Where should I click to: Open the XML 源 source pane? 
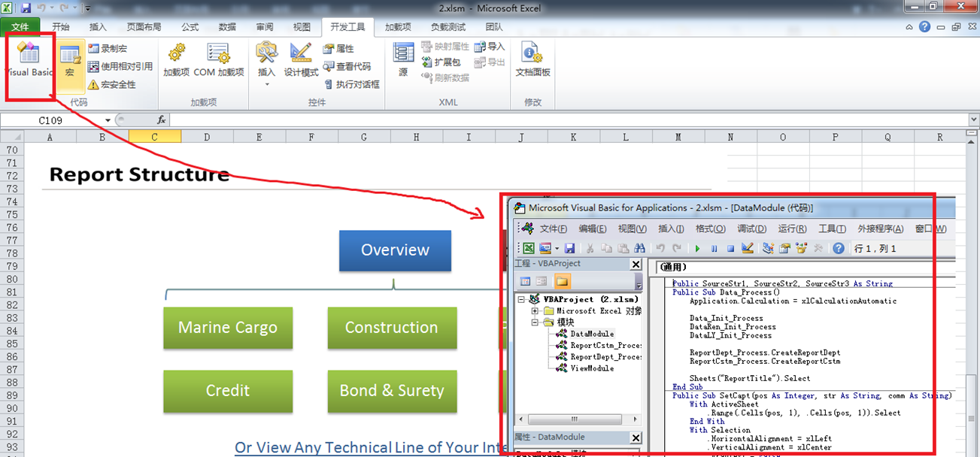coord(403,60)
